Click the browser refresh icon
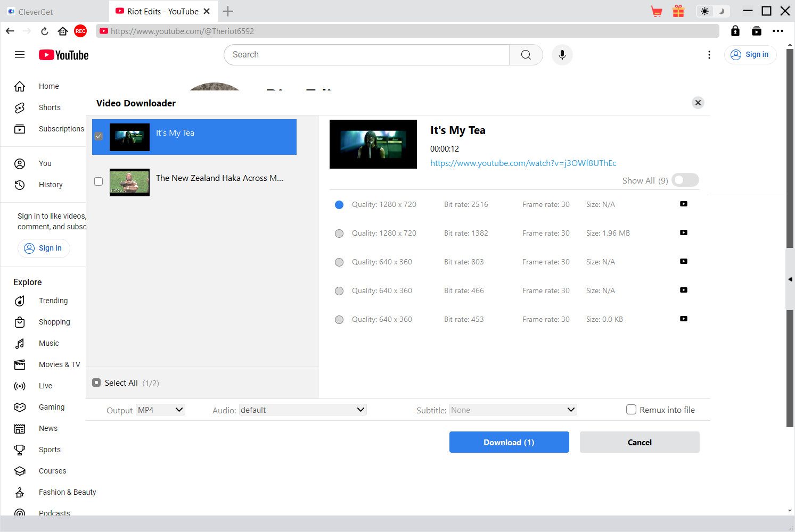Screen dimensions: 795x532 pyautogui.click(x=45, y=31)
